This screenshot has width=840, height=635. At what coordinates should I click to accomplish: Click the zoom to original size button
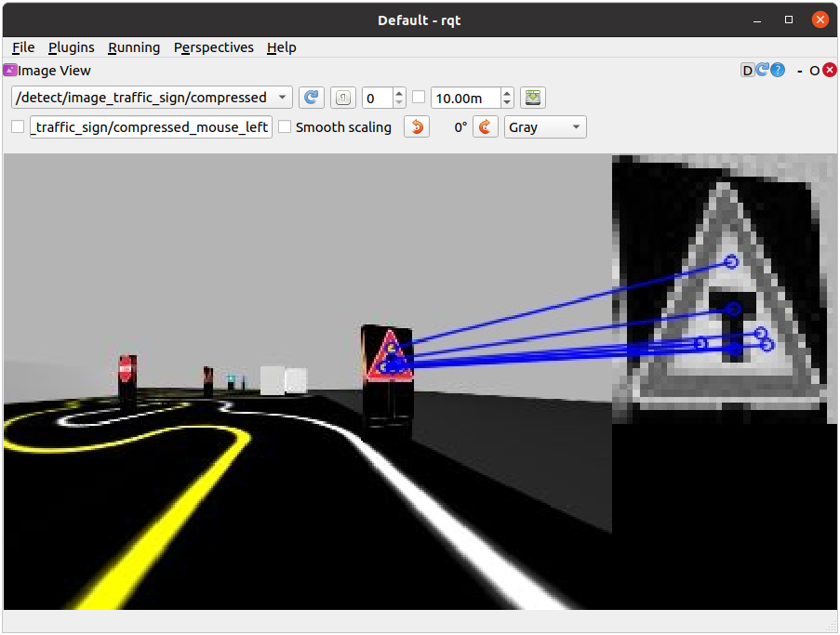coord(343,98)
